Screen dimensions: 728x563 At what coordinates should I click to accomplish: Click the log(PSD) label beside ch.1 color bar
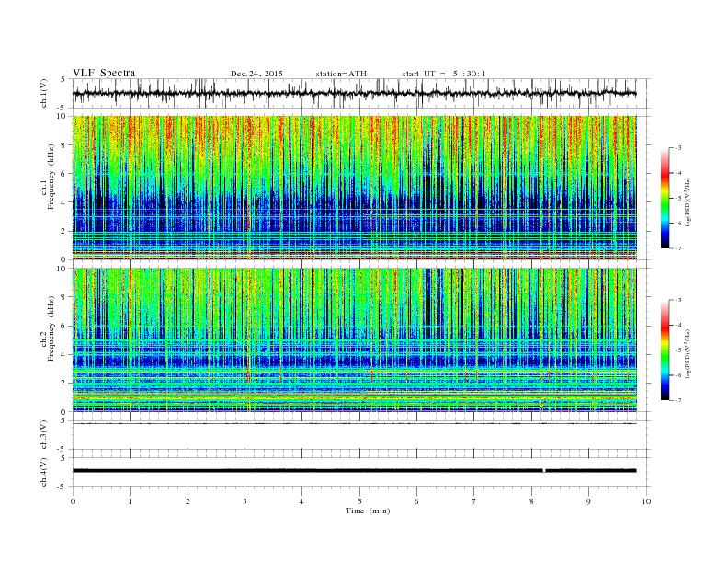pos(688,201)
